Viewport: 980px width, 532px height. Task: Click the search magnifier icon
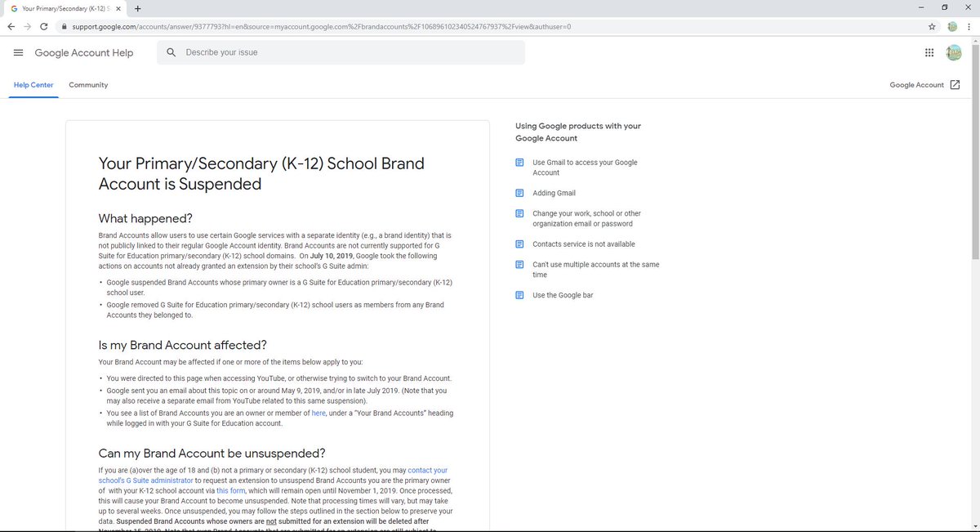[171, 52]
